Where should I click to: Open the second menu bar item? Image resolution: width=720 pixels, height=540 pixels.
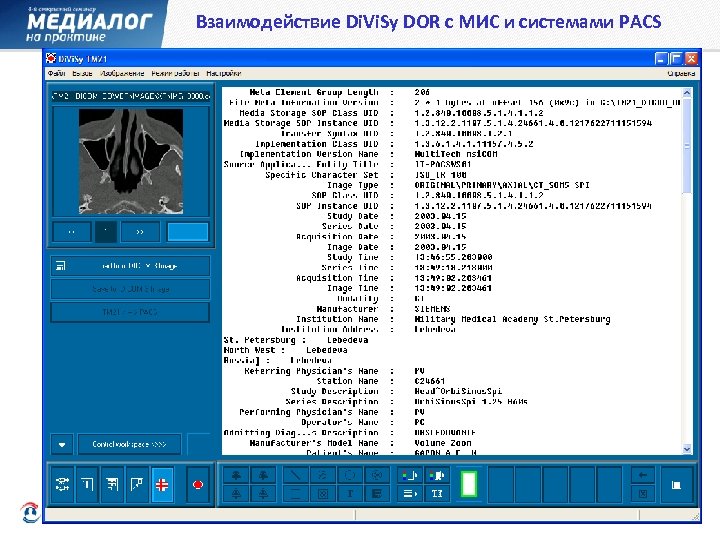[82, 73]
